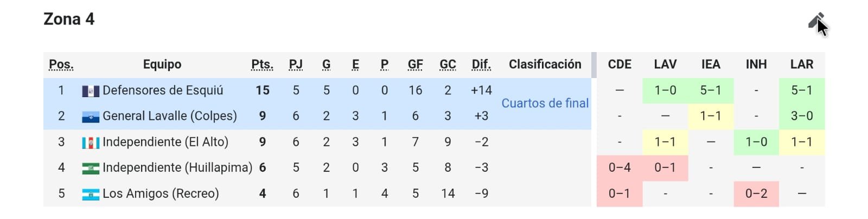Click the Pos. column header

point(61,65)
